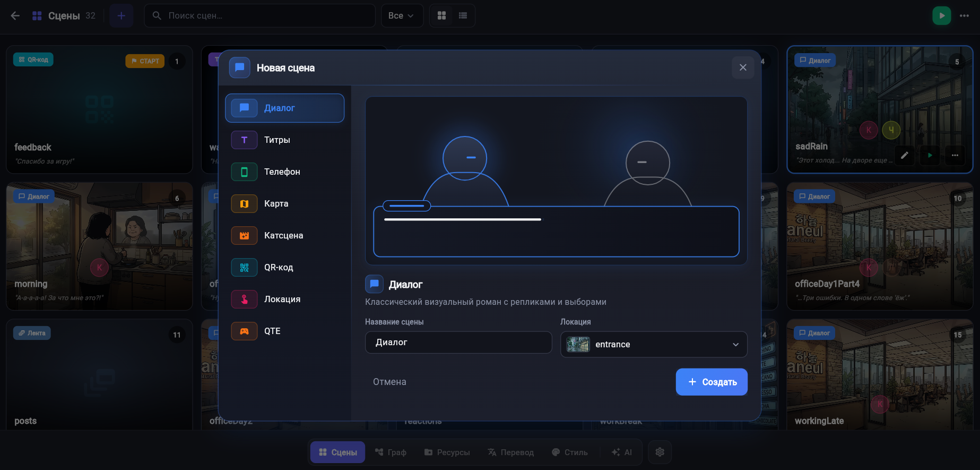Expand the Локация entrance dropdown
The width and height of the screenshot is (980, 470).
pos(654,344)
